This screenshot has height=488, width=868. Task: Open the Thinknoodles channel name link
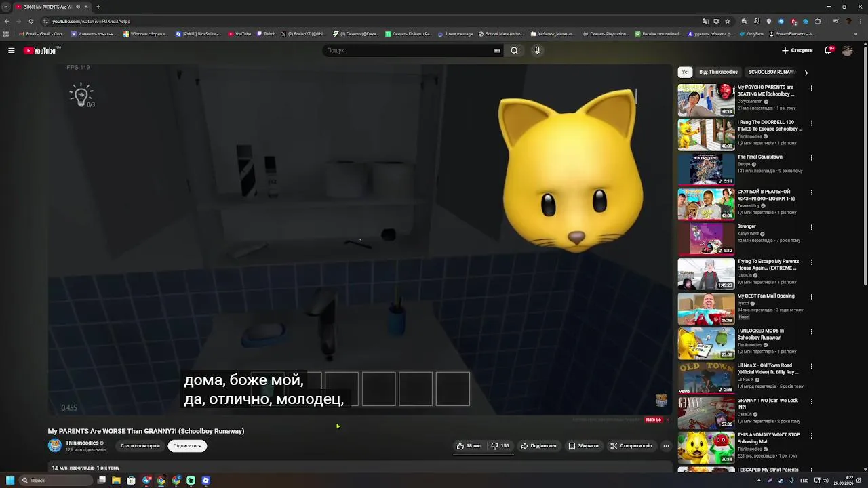82,443
